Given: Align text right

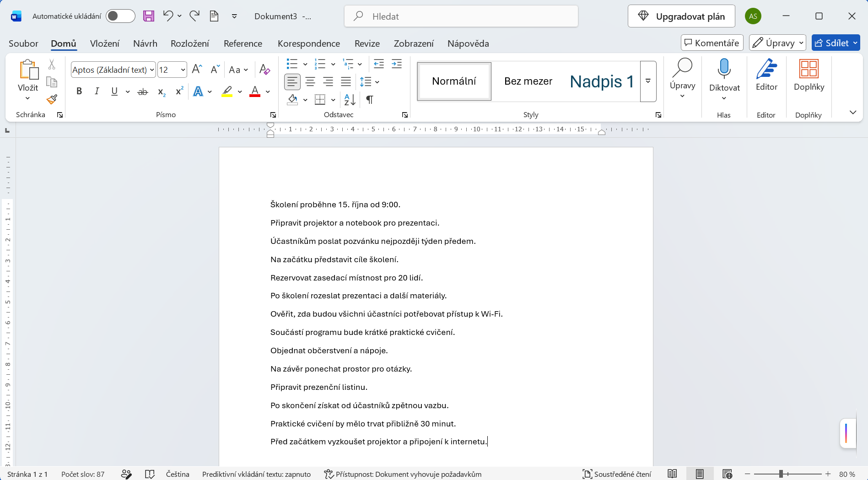Looking at the screenshot, I should click(x=328, y=82).
